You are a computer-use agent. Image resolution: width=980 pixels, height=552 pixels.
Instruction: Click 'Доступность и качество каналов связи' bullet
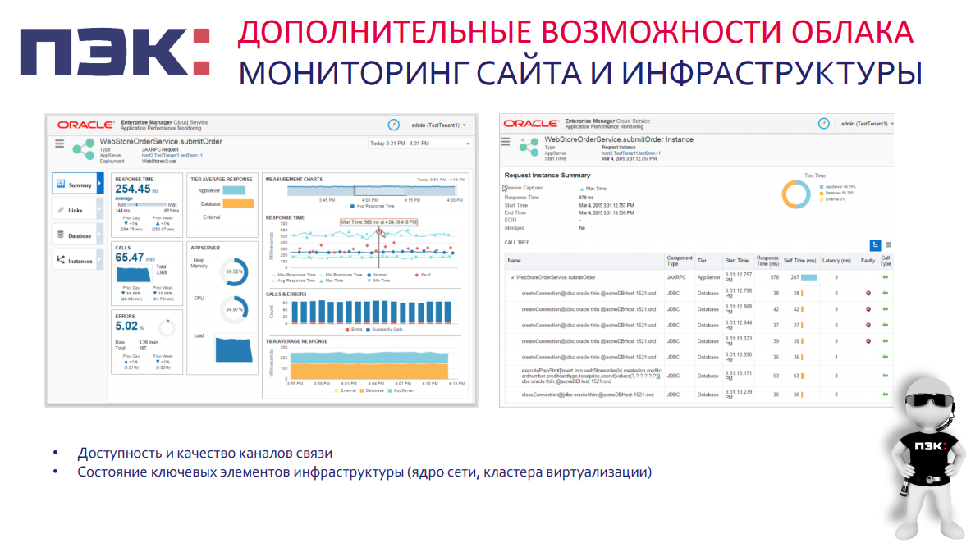(205, 454)
